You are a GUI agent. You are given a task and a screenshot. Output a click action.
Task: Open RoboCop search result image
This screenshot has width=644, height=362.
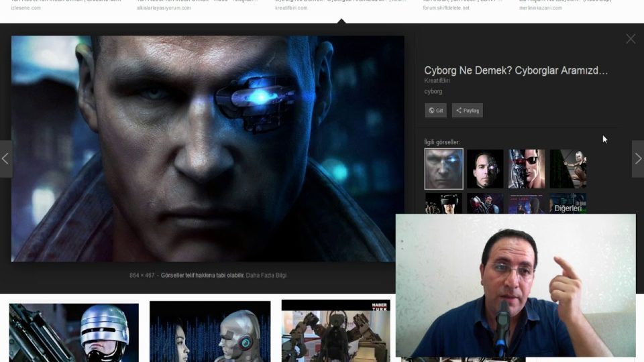point(74,333)
